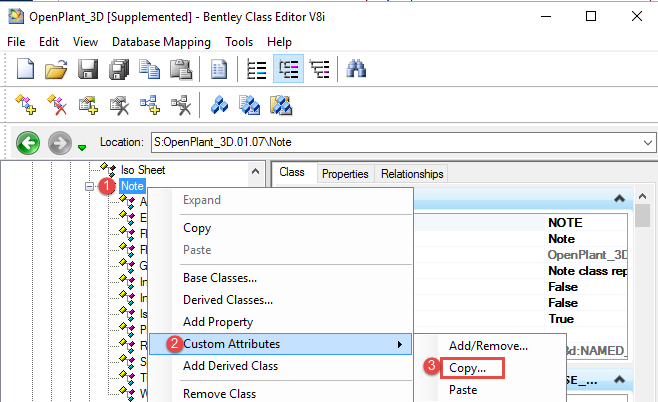Screen dimensions: 658x402
Task: Choose Derived Classes... in context menu
Action: [x=228, y=300]
